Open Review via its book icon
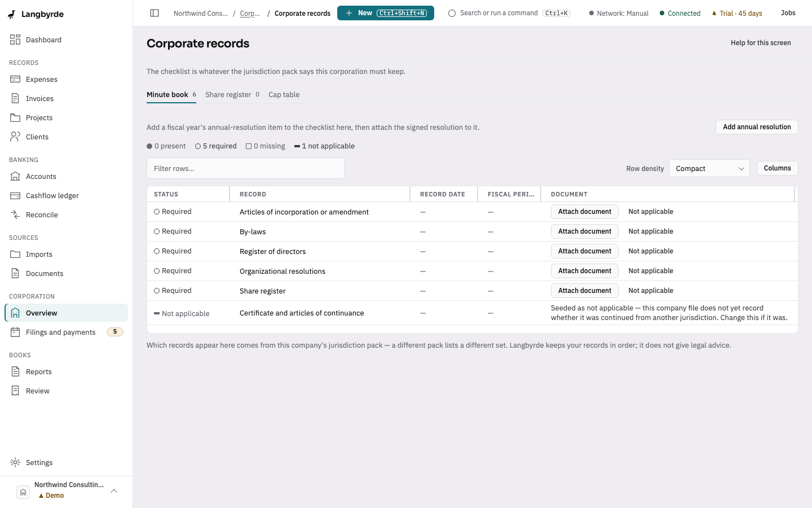This screenshot has height=508, width=812. (x=15, y=391)
